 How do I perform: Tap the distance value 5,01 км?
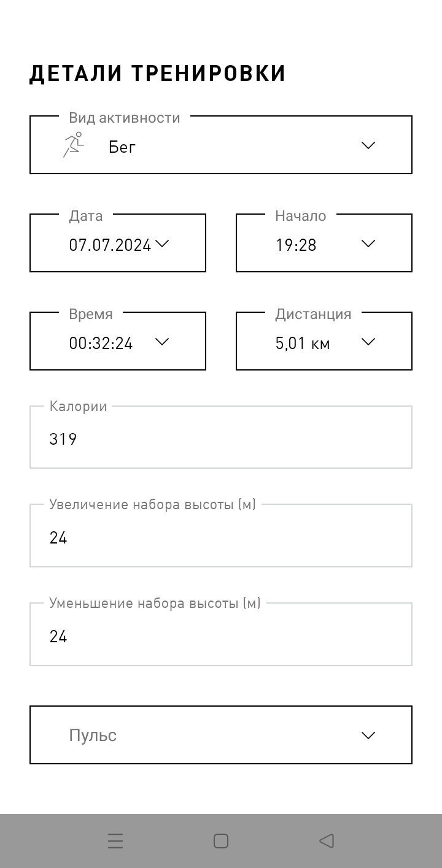(x=303, y=343)
